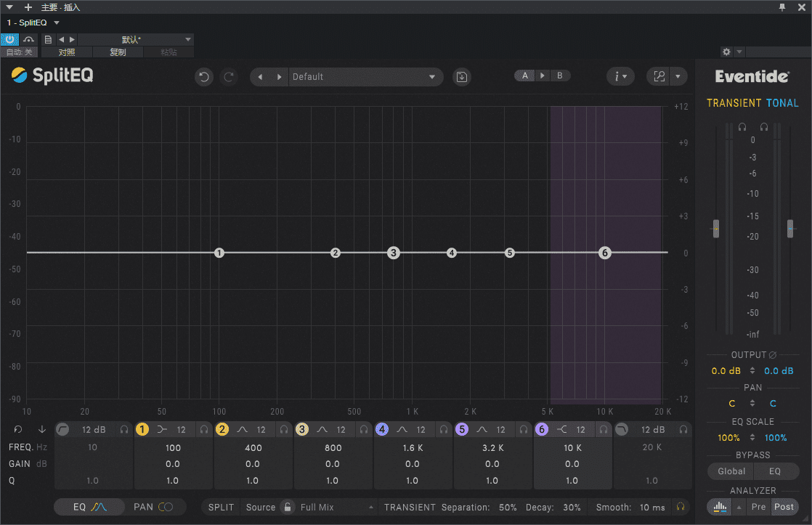
Task: Click the 复制 copy button
Action: [118, 52]
